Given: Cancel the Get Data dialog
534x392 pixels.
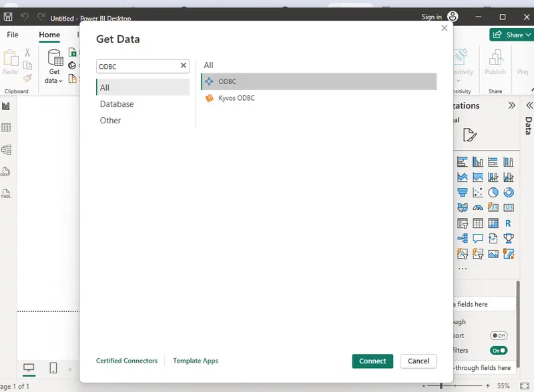Looking at the screenshot, I should coord(419,361).
